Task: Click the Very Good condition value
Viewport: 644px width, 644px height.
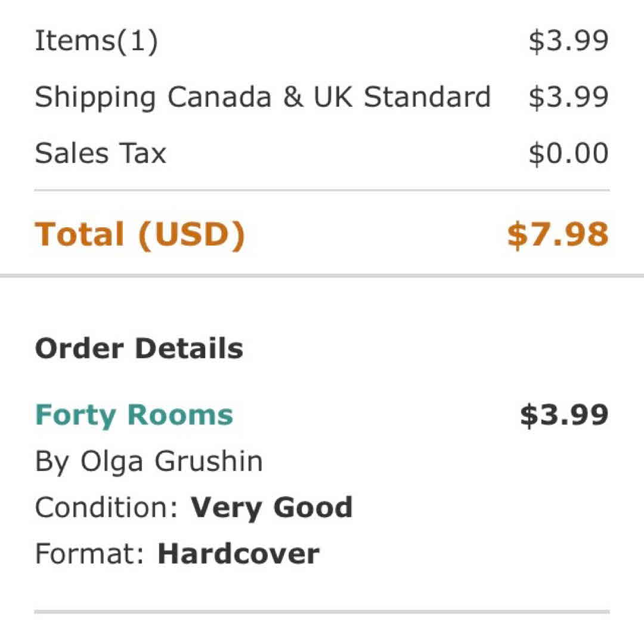Action: (x=272, y=507)
